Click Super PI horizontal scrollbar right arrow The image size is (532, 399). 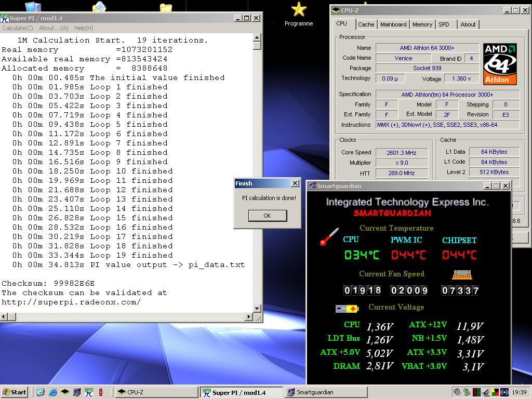click(x=249, y=316)
